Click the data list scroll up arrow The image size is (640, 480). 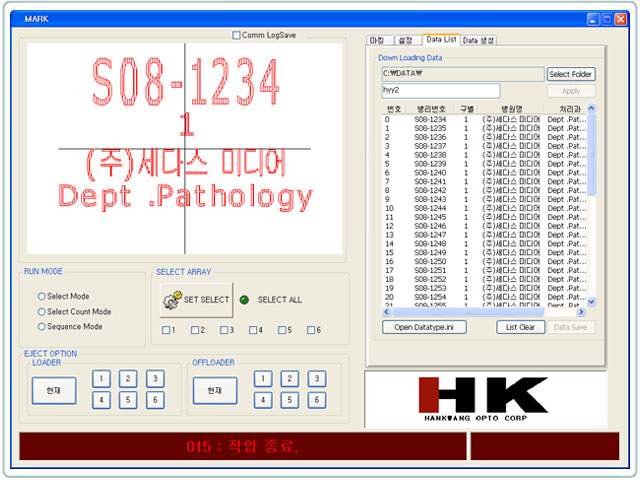591,109
